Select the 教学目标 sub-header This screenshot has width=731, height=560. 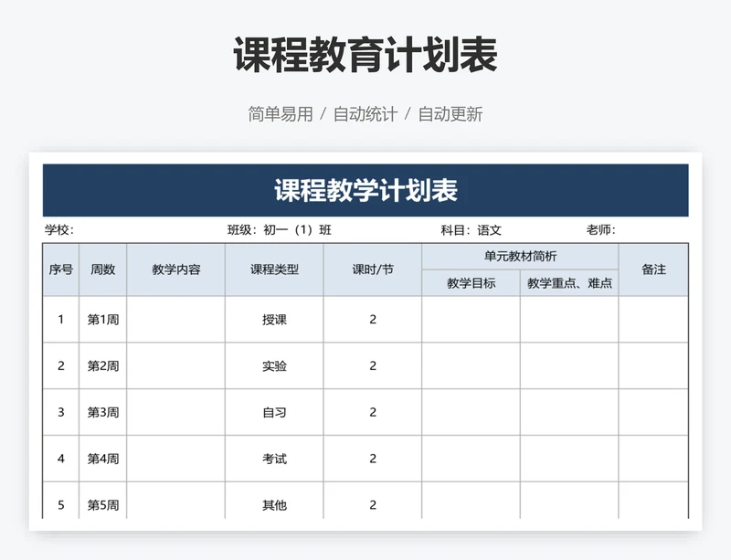tap(471, 283)
